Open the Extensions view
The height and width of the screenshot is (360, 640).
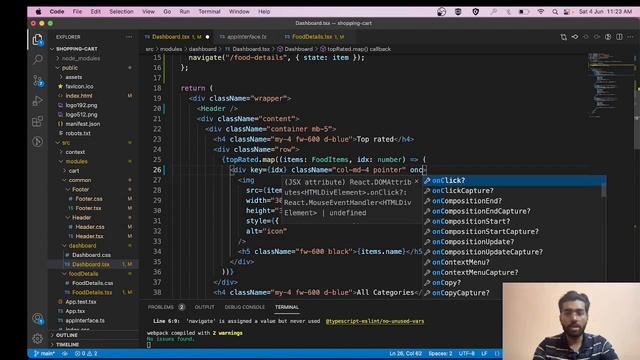click(38, 121)
